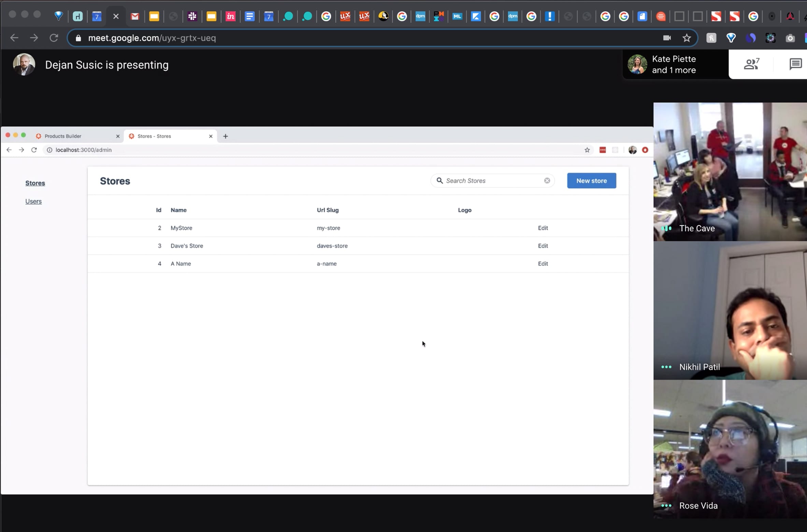Open the Stores sidebar link
This screenshot has height=532, width=807.
click(35, 183)
